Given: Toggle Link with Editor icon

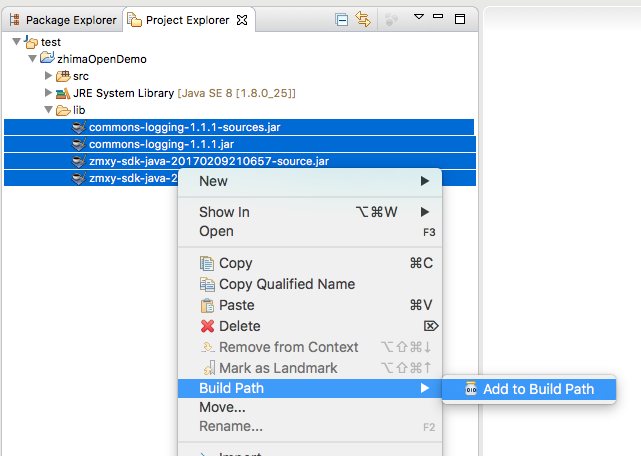Looking at the screenshot, I should point(363,19).
